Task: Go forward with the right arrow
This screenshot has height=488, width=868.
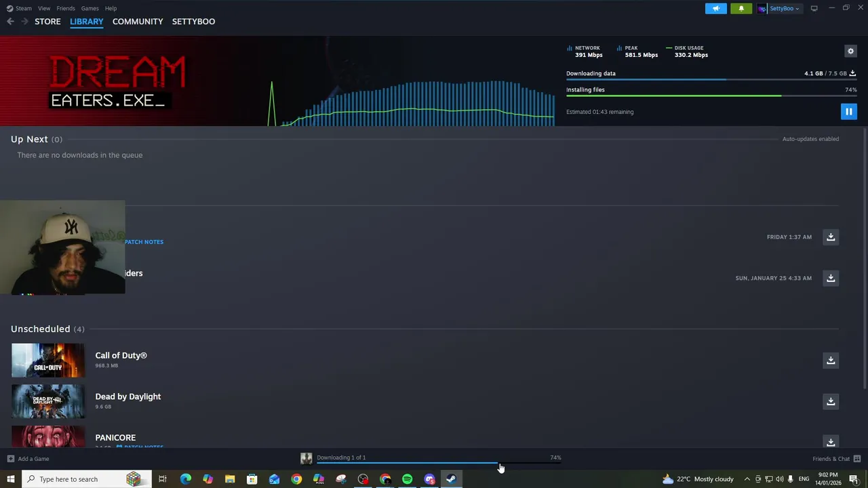Action: (x=25, y=22)
